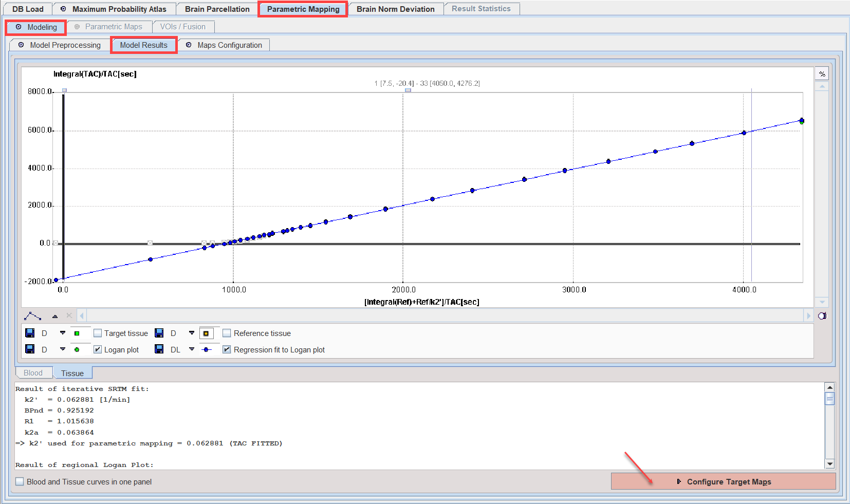Click the horizontal scroll left arrow under plot
This screenshot has height=504, width=850.
[x=82, y=315]
